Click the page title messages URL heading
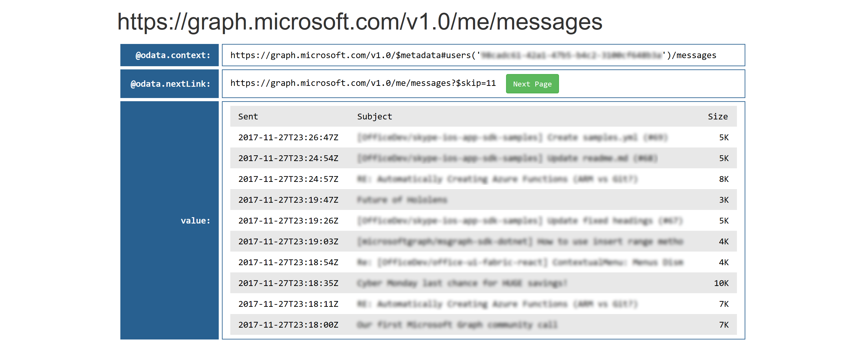The image size is (868, 347). pos(360,22)
